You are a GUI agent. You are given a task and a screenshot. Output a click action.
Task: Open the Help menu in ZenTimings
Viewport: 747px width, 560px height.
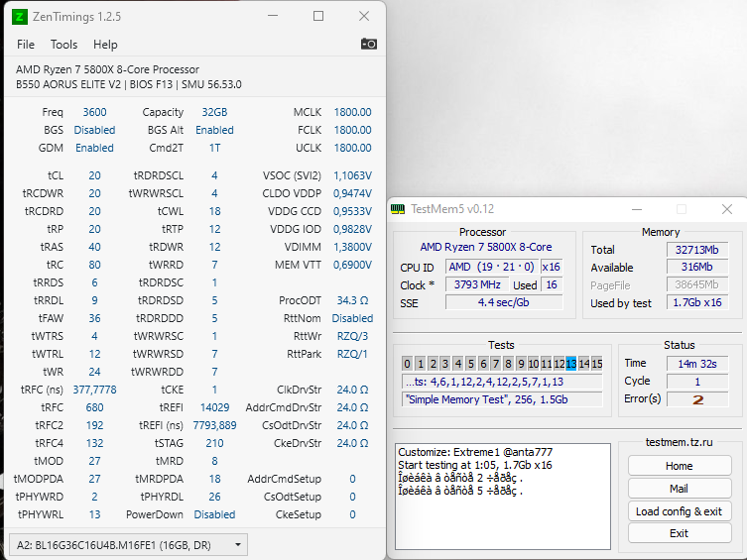[105, 45]
